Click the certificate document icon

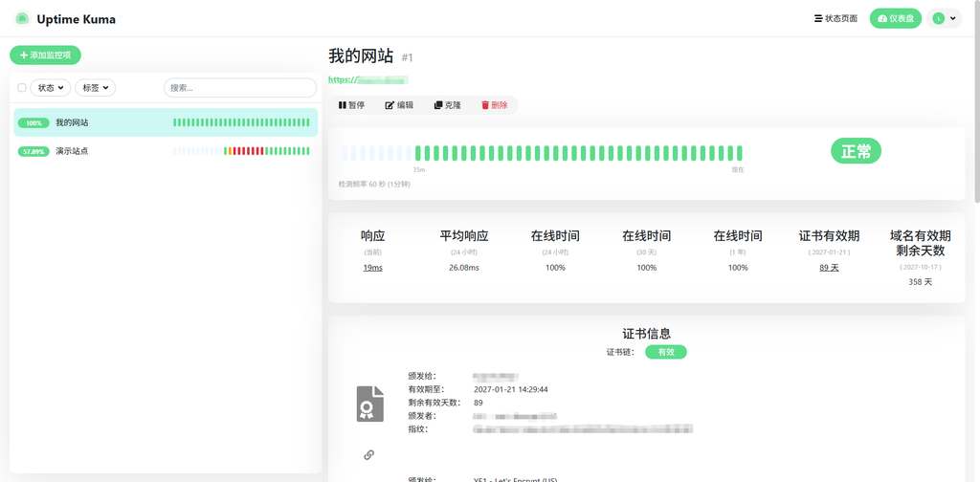[370, 404]
